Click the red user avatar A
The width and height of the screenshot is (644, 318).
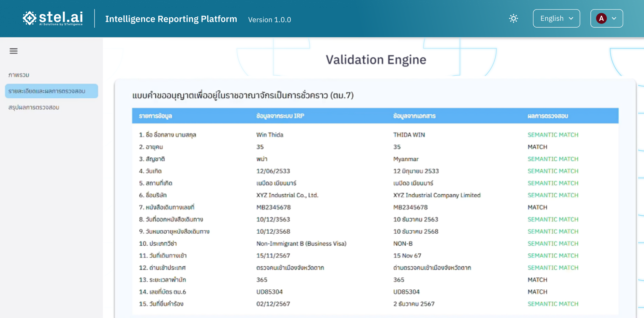(601, 18)
